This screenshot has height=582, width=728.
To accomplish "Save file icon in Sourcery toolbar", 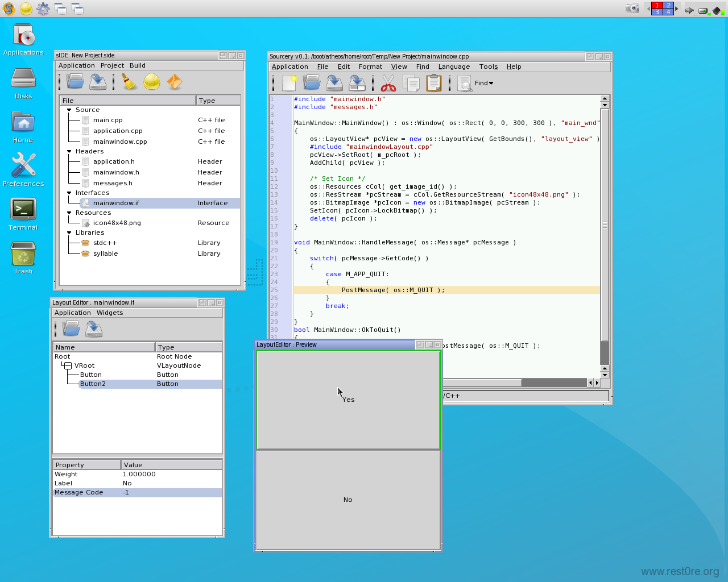I will tap(334, 83).
